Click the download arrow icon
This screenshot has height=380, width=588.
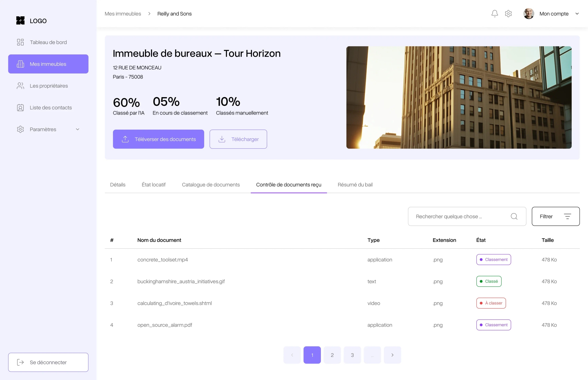222,139
